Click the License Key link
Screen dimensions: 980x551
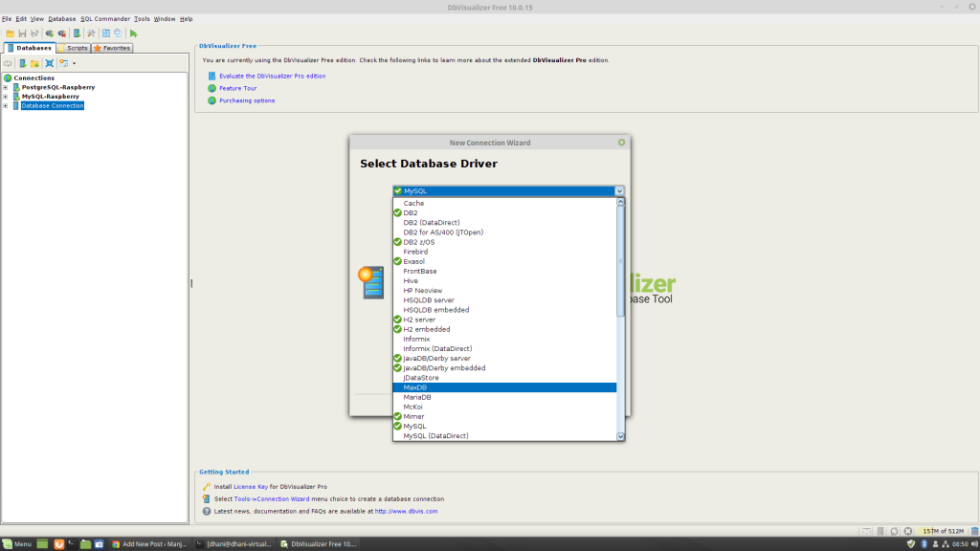[x=251, y=487]
